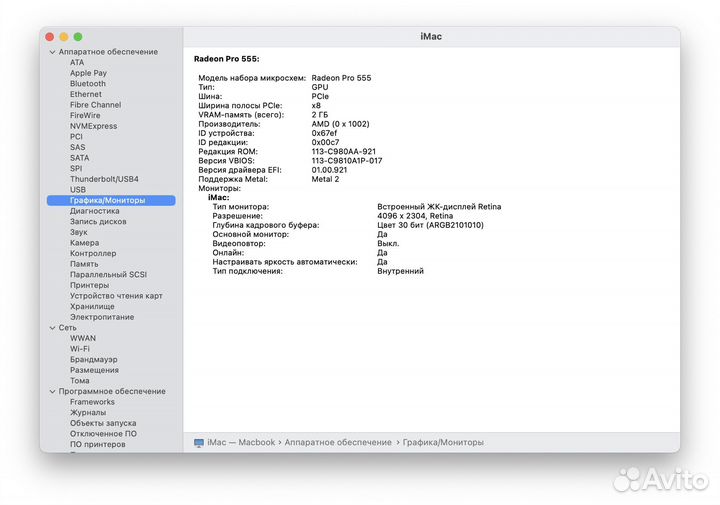Select Брандмауэр in the sidebar
720x505 pixels.
point(94,359)
